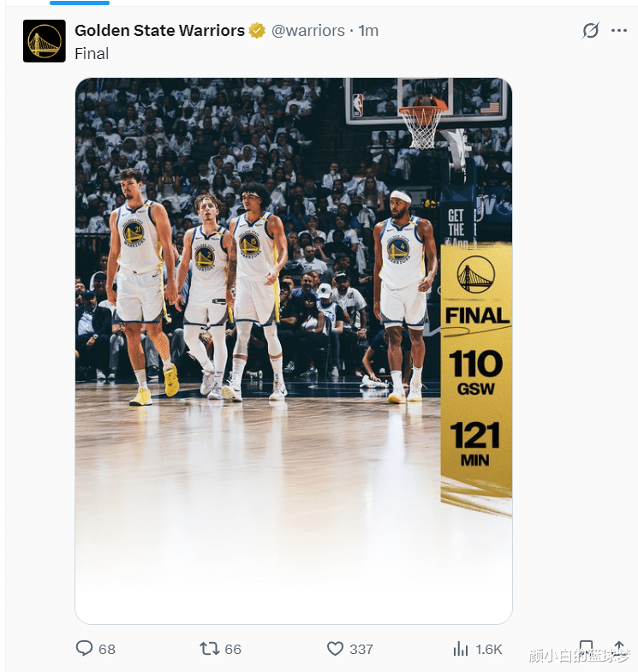638x672 pixels.
Task: Open the Warriors profile avatar
Action: [45, 41]
